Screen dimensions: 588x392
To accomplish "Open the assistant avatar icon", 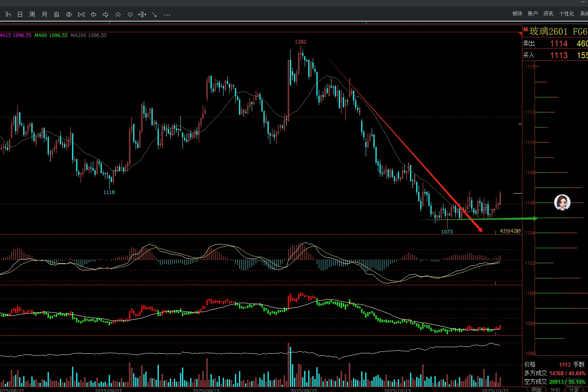I will coord(562,202).
